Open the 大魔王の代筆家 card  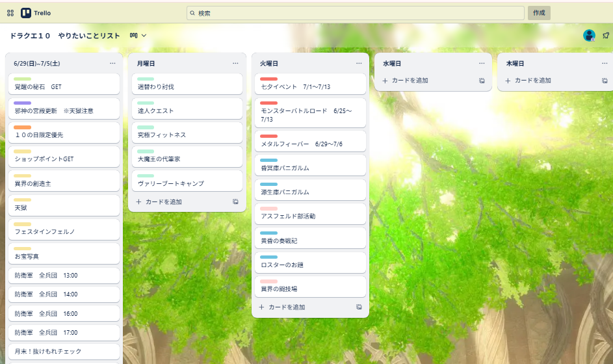(x=187, y=157)
